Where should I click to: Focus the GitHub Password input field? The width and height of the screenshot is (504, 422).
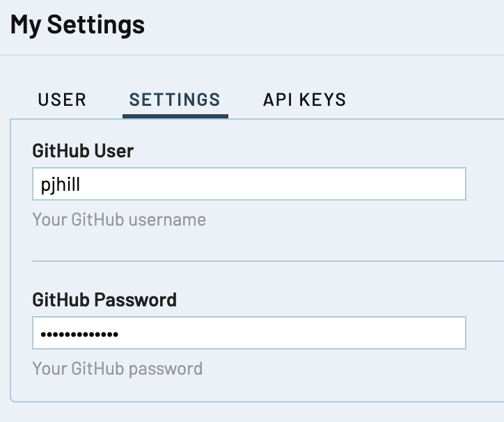[249, 334]
